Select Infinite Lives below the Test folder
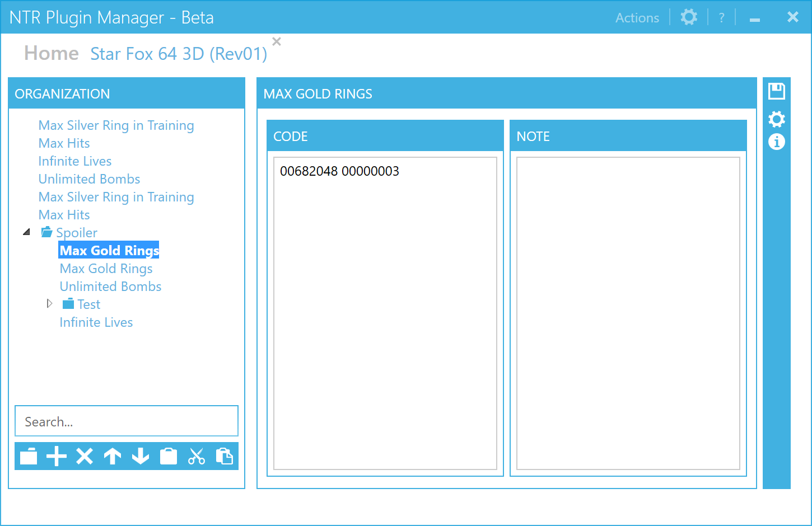This screenshot has height=526, width=812. tap(96, 322)
